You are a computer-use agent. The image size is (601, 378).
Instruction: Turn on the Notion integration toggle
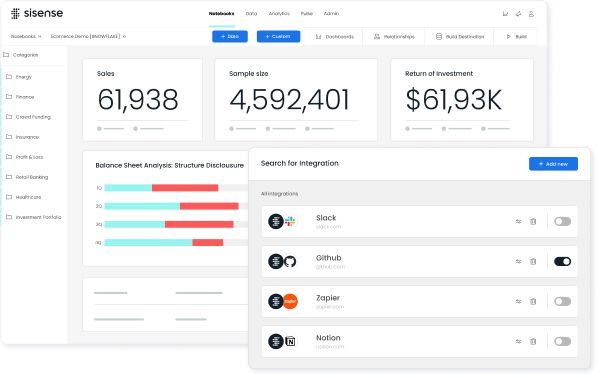coord(562,341)
